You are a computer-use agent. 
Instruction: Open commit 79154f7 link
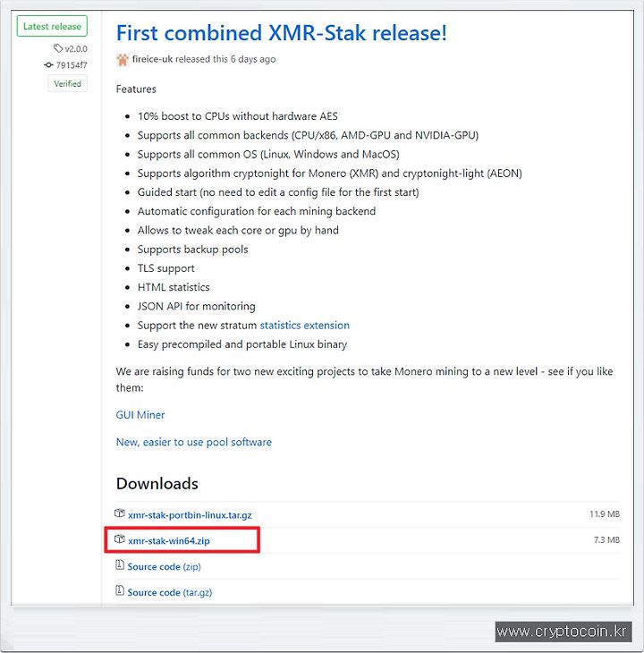click(x=72, y=65)
